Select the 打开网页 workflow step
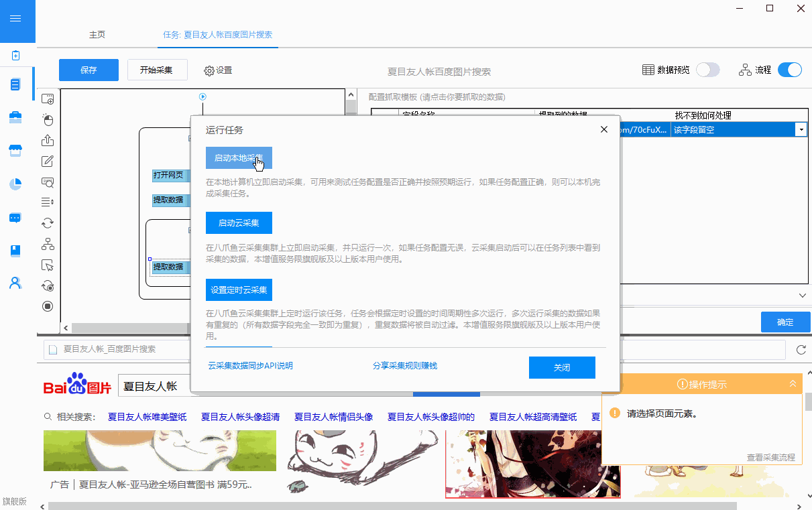 [171, 176]
